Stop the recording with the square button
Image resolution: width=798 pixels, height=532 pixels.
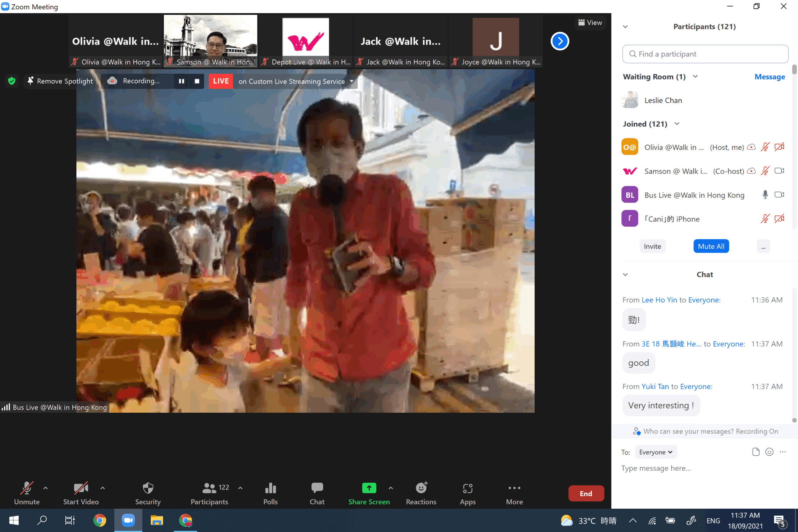click(x=197, y=81)
